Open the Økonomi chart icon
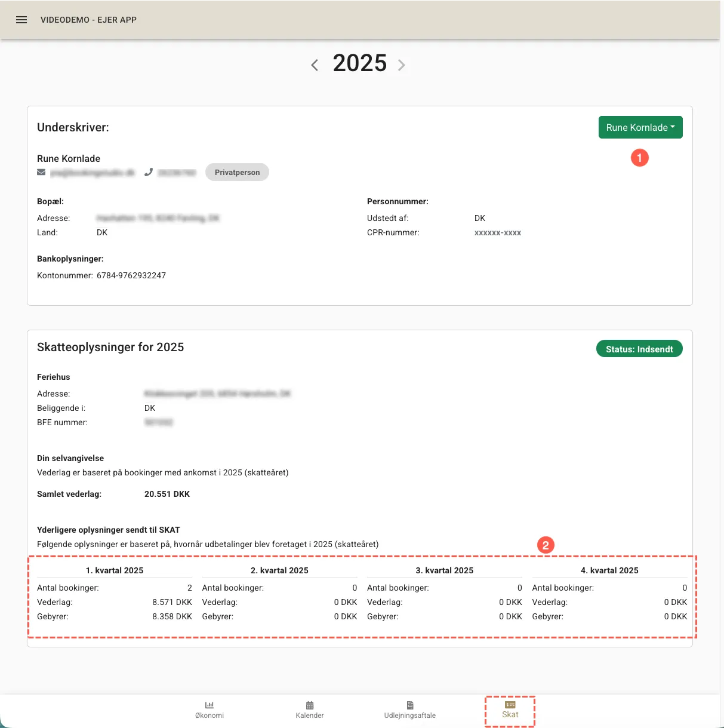This screenshot has height=728, width=724. click(210, 705)
